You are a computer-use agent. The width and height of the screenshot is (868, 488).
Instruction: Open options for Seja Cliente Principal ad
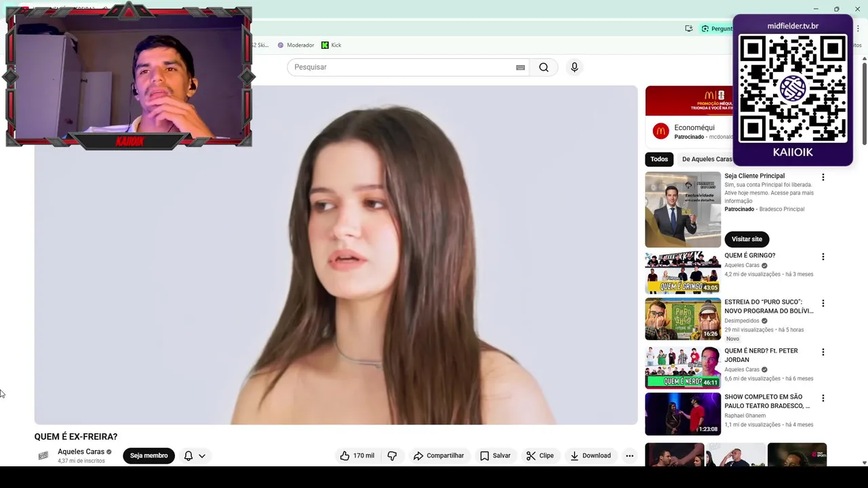823,178
